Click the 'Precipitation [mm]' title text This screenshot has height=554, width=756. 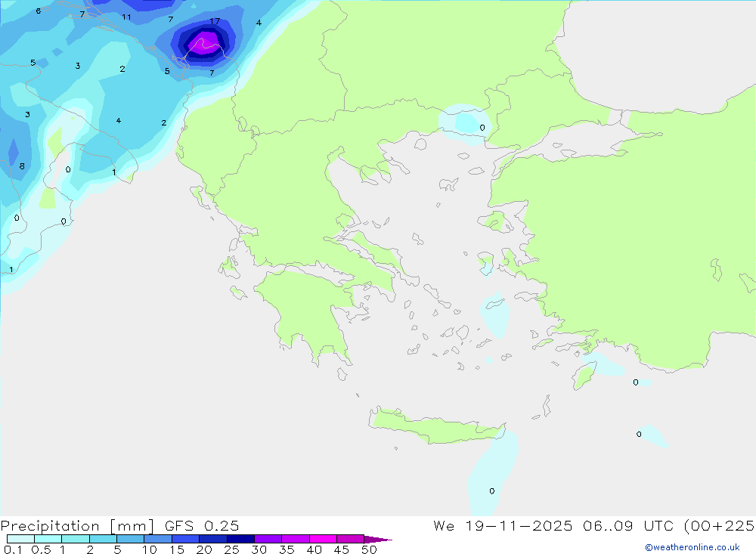[x=77, y=526]
